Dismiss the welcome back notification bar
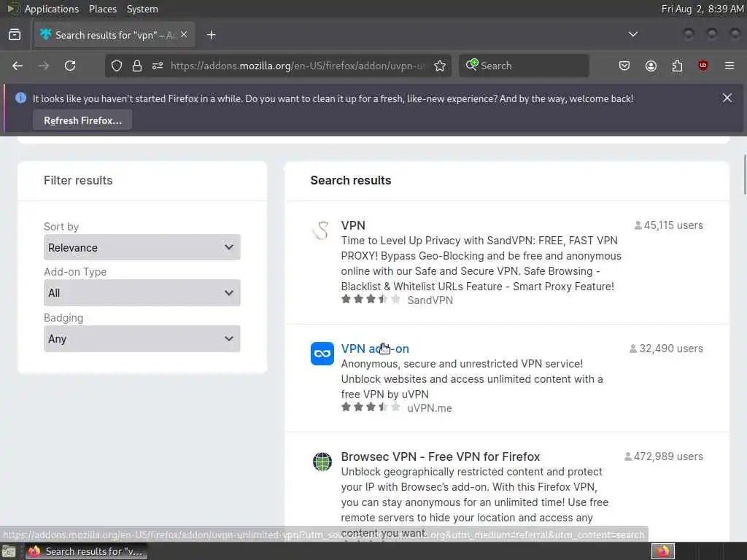 pos(727,98)
